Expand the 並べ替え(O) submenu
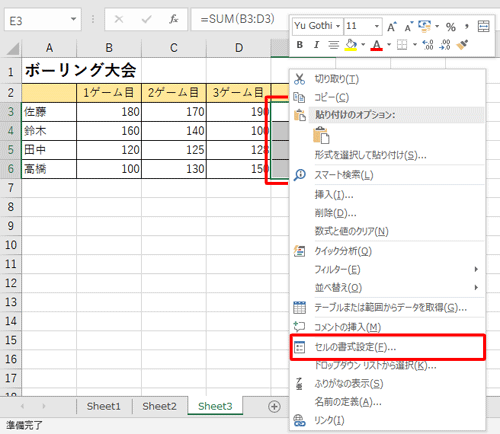 click(387, 287)
